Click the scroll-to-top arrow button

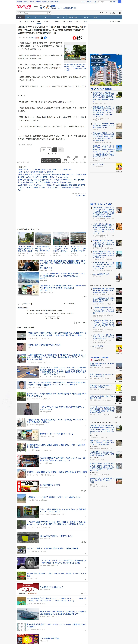click(133, 398)
